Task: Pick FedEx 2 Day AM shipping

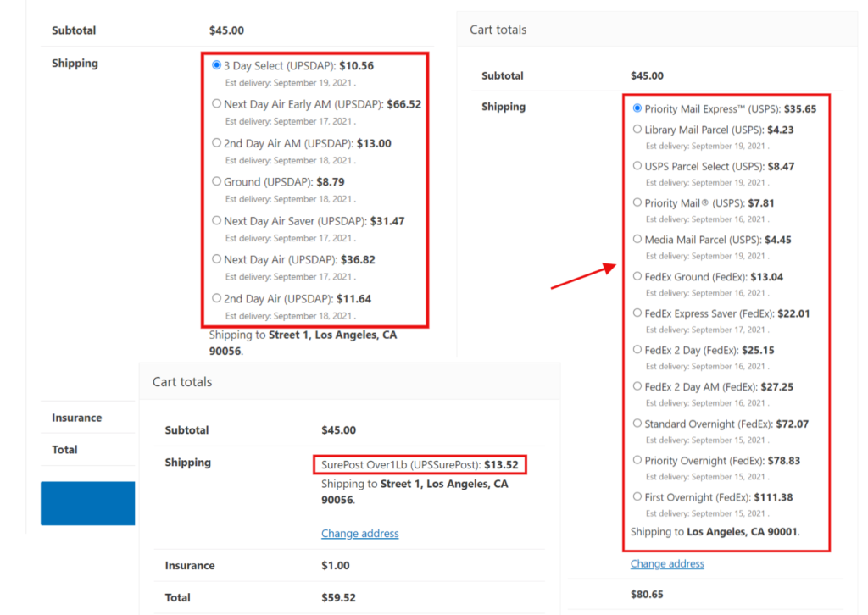Action: point(636,387)
